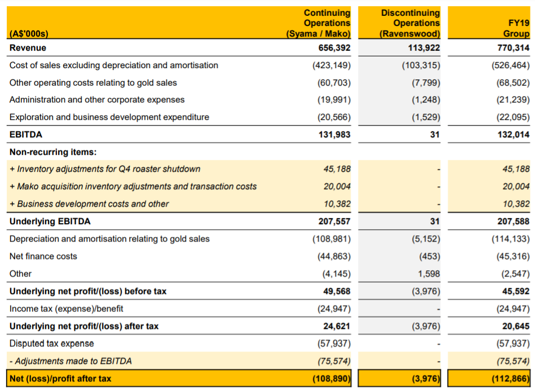Image resolution: width=535 pixels, height=392 pixels.
Task: Select Income tax (expense)/benefit label
Action: click(66, 309)
